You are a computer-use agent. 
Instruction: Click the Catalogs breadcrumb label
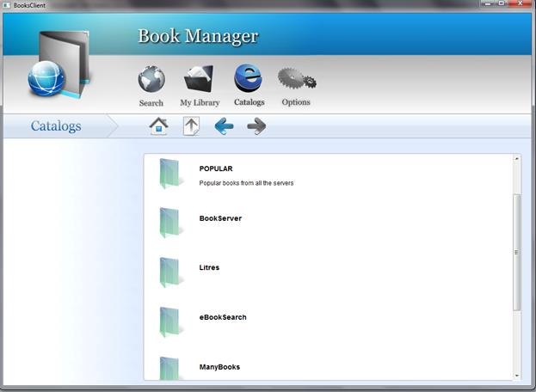[x=56, y=126]
